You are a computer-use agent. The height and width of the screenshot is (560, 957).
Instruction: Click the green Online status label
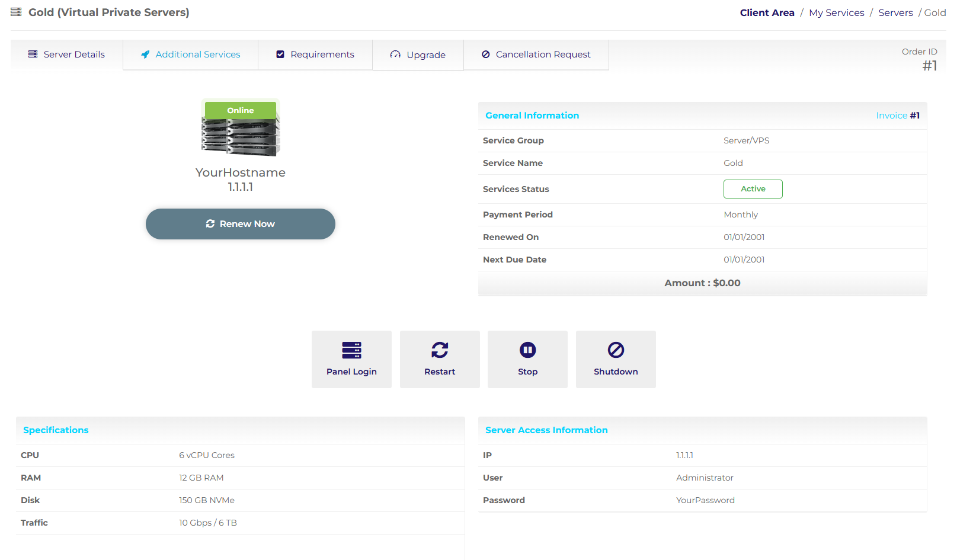(x=240, y=110)
